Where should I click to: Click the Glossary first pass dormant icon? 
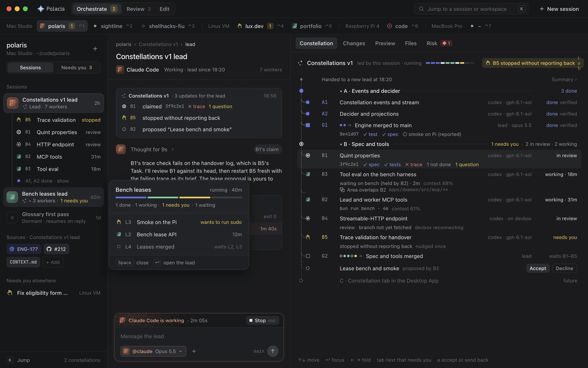[12, 217]
